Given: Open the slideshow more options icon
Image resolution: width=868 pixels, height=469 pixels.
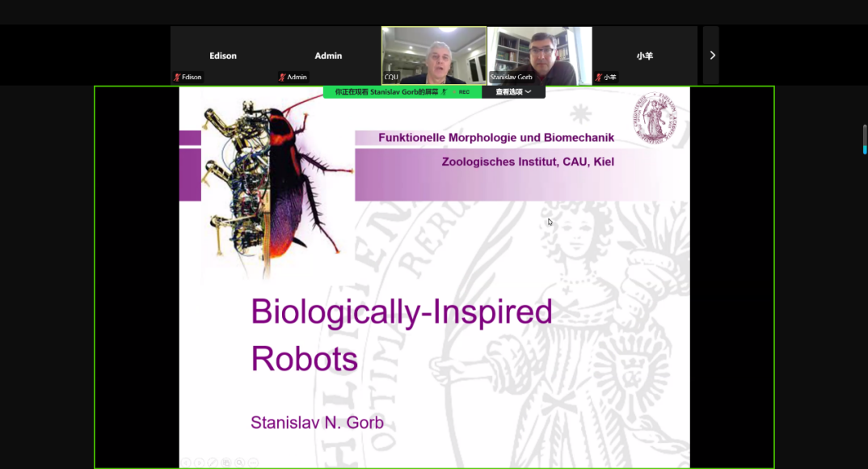Looking at the screenshot, I should (x=253, y=463).
